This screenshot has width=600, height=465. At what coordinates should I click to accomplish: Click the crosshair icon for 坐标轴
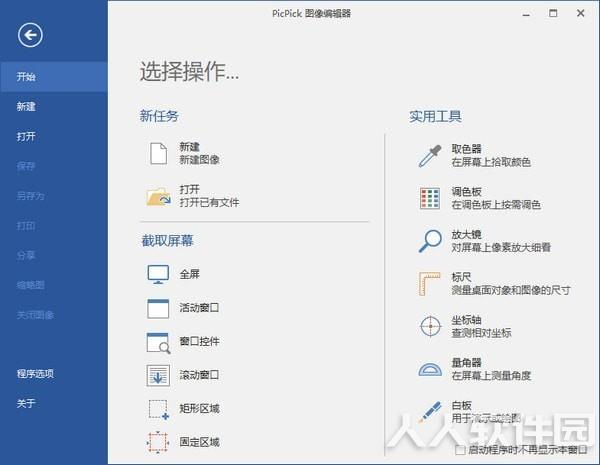(430, 326)
